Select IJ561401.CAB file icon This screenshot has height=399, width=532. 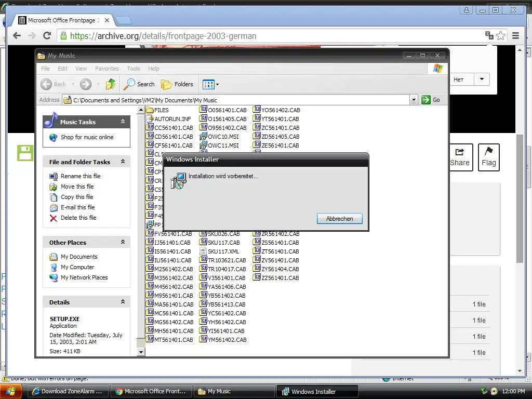pos(150,242)
